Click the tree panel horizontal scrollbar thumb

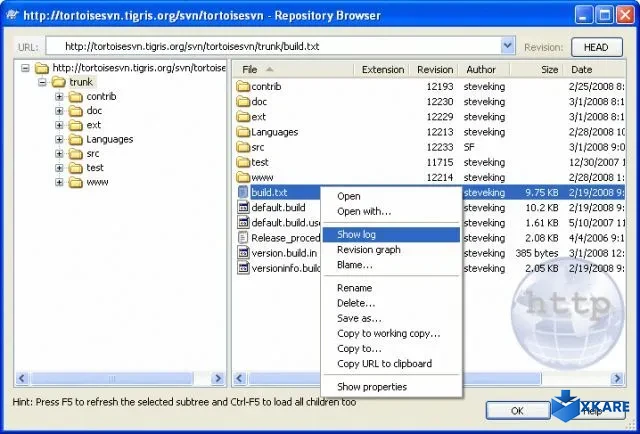[x=112, y=378]
